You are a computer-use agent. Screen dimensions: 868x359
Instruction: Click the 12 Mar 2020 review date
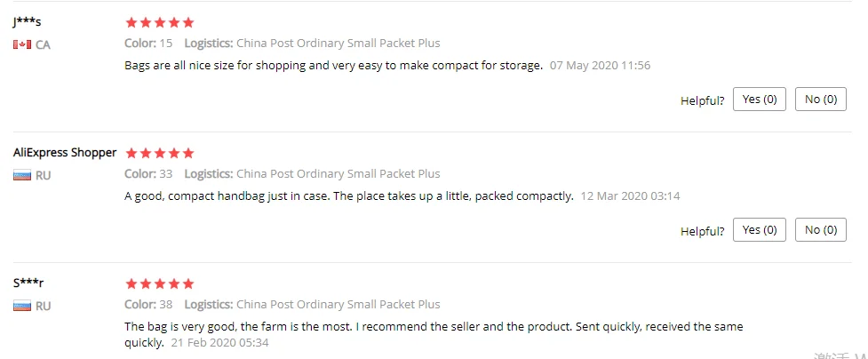(630, 196)
